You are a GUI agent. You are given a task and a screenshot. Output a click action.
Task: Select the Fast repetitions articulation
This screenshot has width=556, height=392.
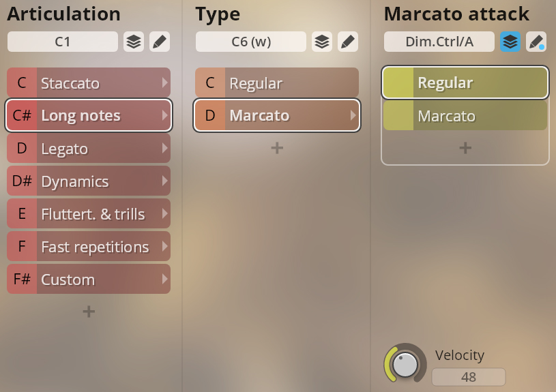click(x=94, y=247)
